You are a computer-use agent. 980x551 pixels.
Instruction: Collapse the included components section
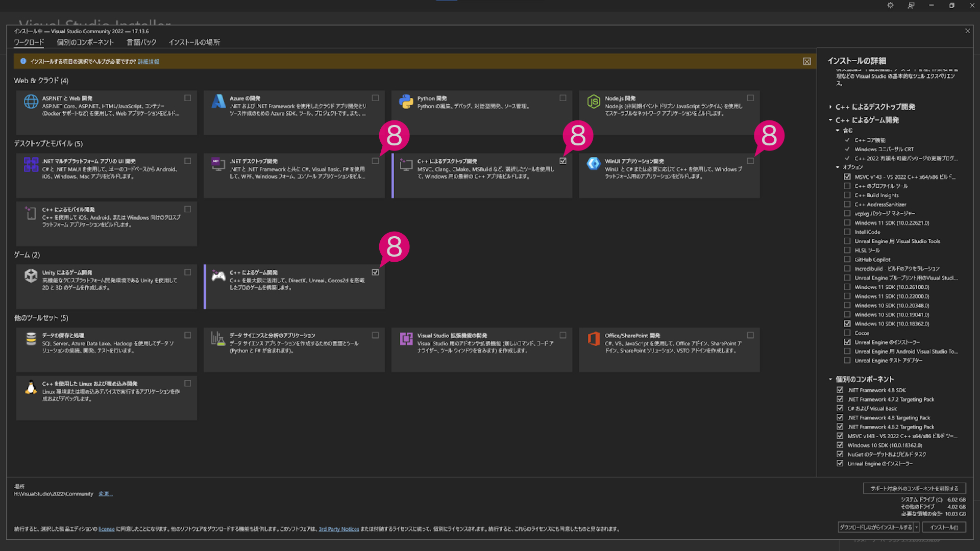pyautogui.click(x=838, y=130)
